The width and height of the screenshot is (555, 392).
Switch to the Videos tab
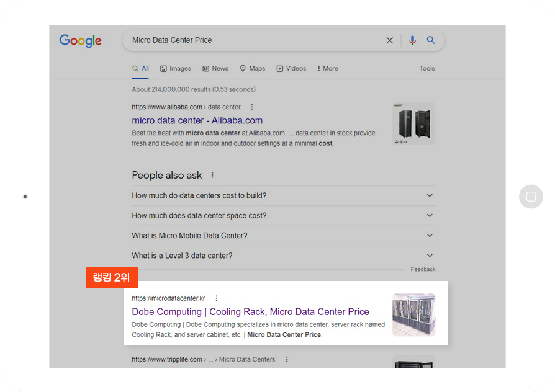(291, 69)
